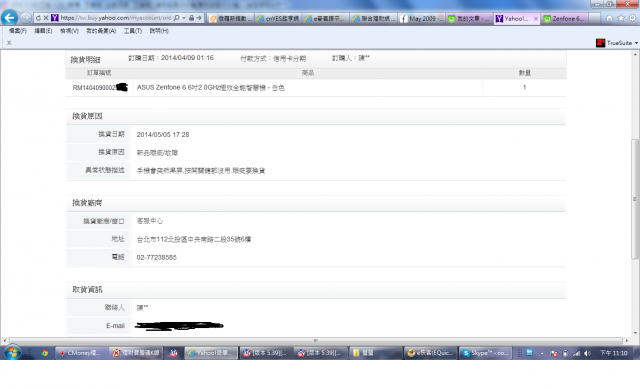The height and width of the screenshot is (389, 640).
Task: Click the taskbar clock 下午 11:10
Action: tap(613, 353)
